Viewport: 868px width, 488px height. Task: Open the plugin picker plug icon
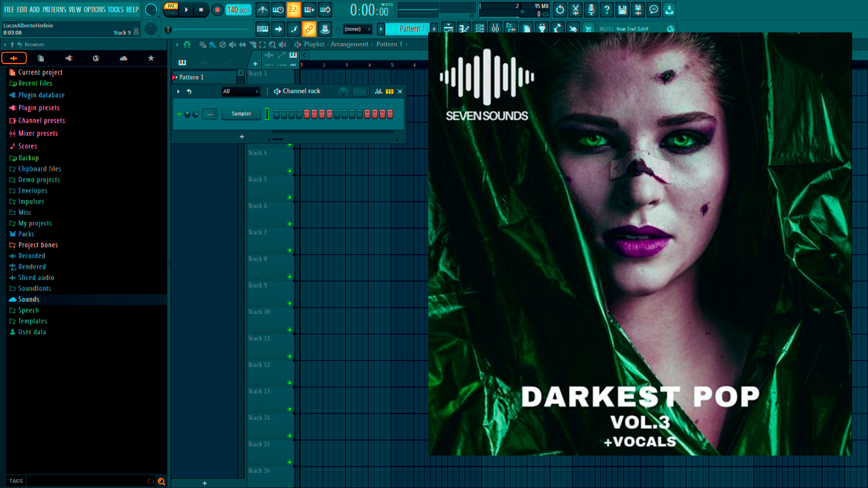pos(542,29)
